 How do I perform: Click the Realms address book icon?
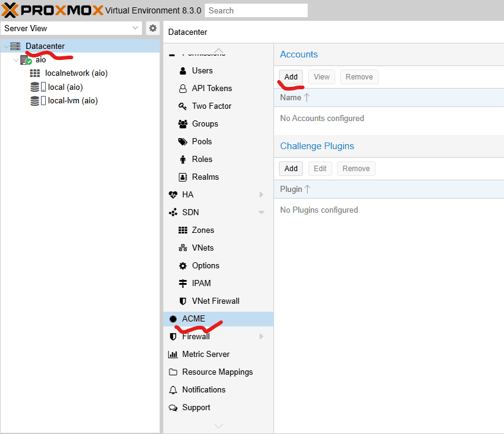182,177
